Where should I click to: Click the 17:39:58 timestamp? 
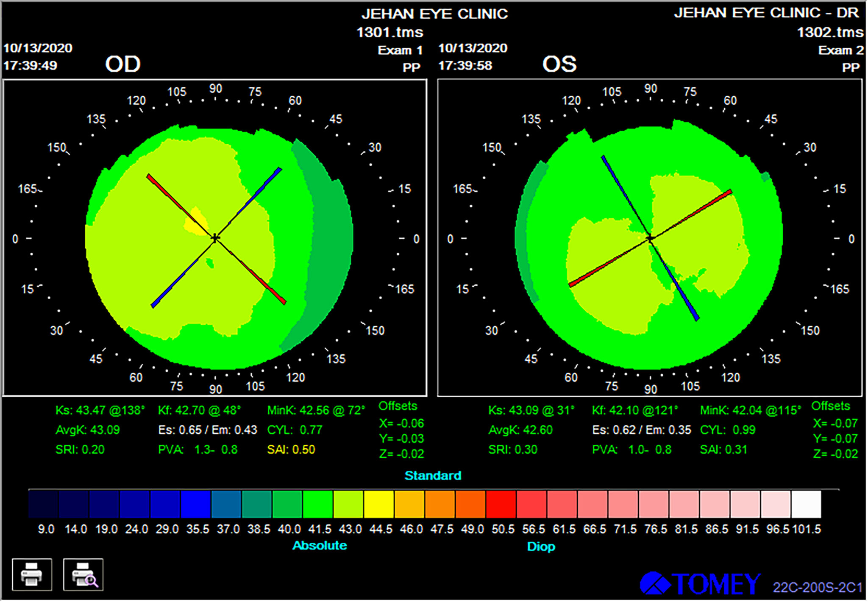pos(465,65)
